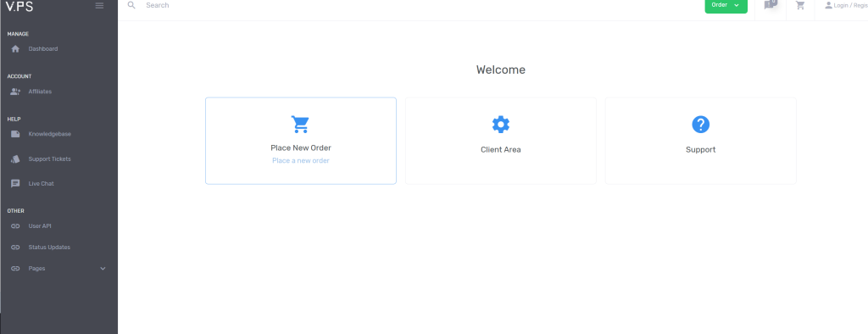
Task: Click the Status Updates link icon
Action: click(15, 247)
